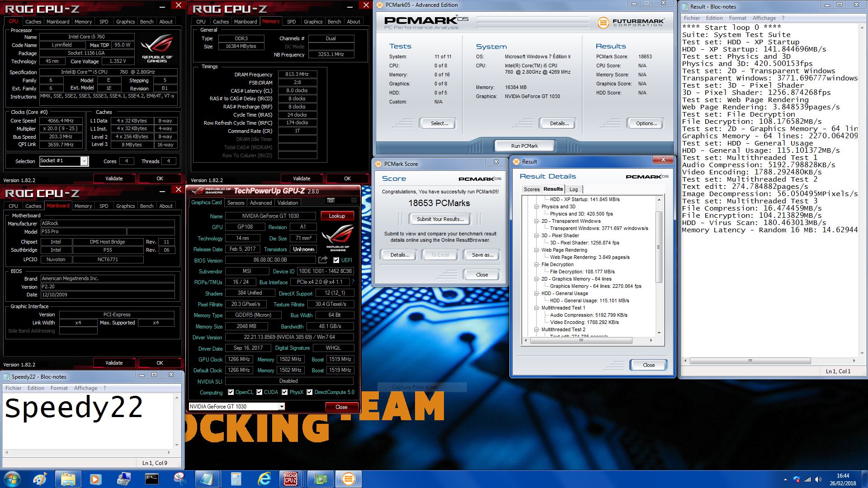Collapse the Web Page Rendering node

click(537, 250)
